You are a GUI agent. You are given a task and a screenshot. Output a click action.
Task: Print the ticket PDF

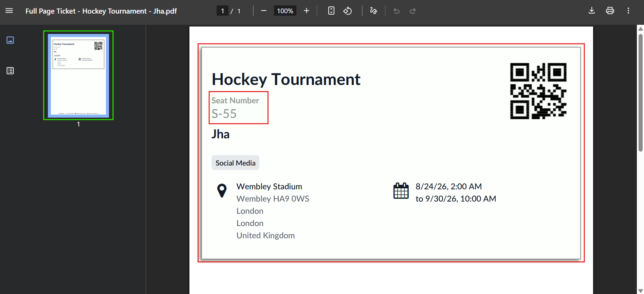tap(610, 11)
